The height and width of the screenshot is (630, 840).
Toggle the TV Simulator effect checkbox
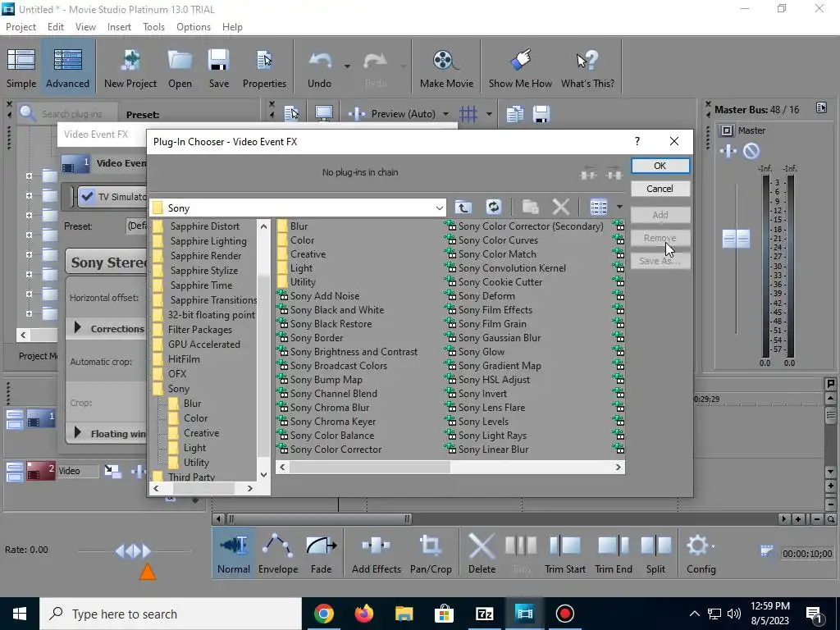87,197
